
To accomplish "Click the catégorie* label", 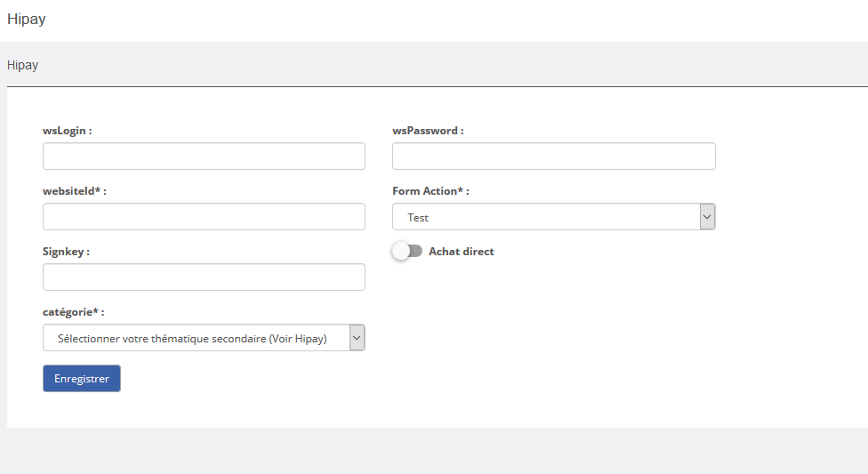I will (x=73, y=312).
